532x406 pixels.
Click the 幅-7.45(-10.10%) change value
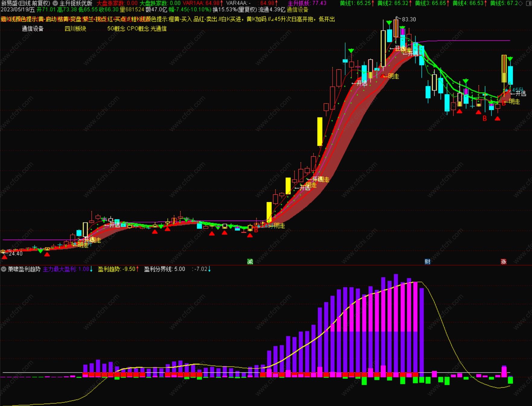click(x=190, y=10)
